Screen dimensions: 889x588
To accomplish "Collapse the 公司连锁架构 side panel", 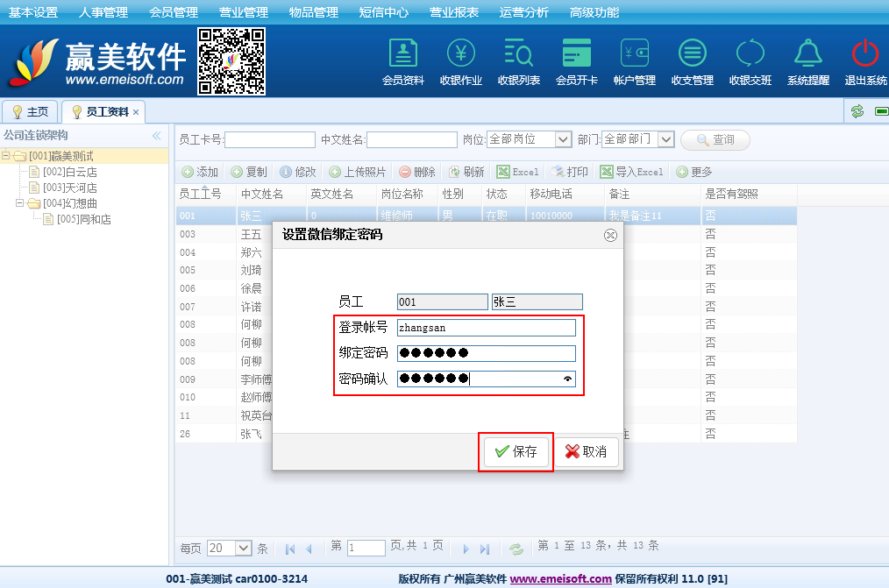I will point(157,136).
